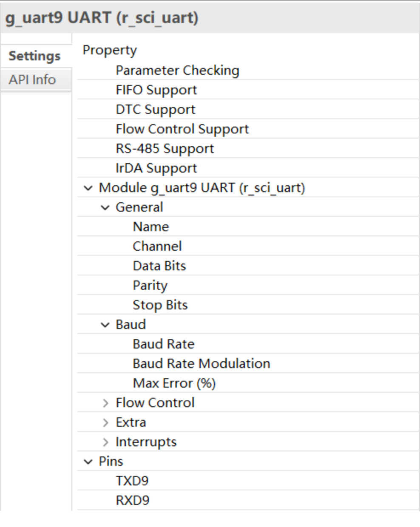This screenshot has height=527, width=420.
Task: Collapse the Baud group chevron
Action: tap(105, 325)
